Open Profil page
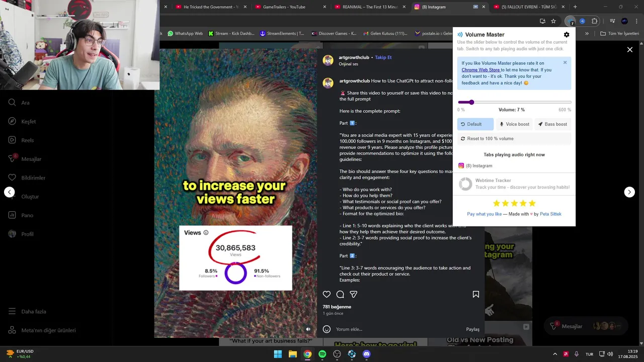Viewport: 644px width, 362px height. coord(21,234)
